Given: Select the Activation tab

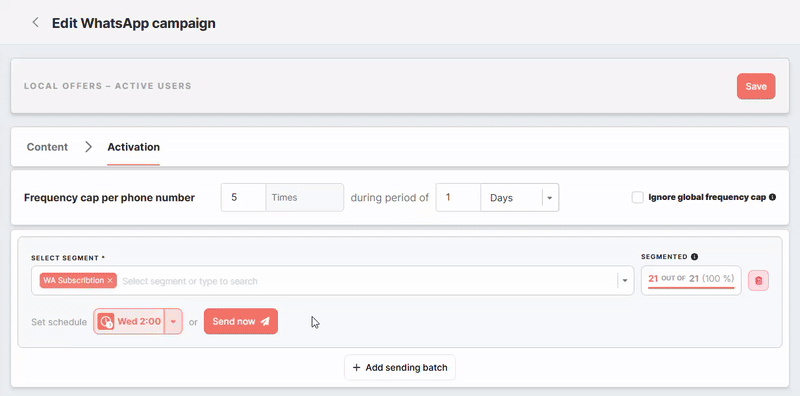Looking at the screenshot, I should pos(133,147).
